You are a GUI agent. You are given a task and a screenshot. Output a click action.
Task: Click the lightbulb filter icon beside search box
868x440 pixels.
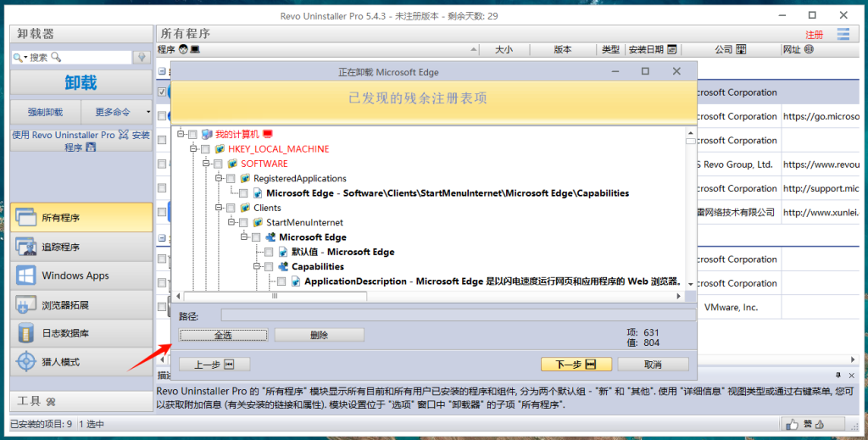click(x=142, y=57)
